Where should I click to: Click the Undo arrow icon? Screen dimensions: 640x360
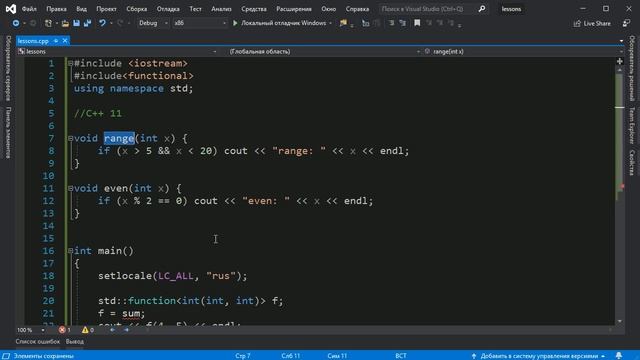click(x=102, y=23)
